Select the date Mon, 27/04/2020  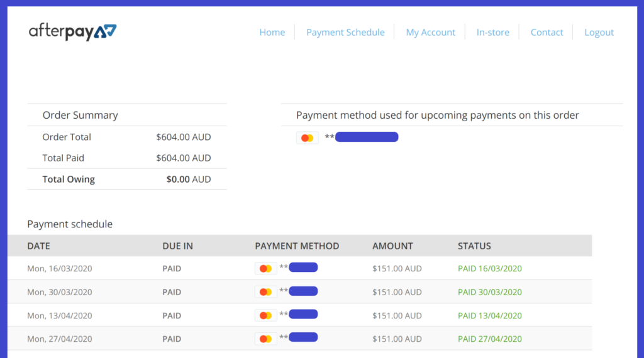(60, 339)
